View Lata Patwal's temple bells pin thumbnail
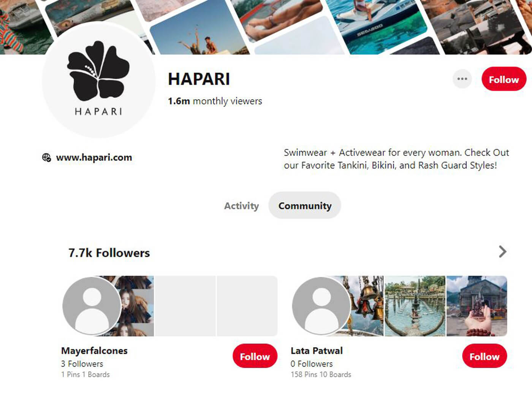The image size is (532, 397). pyautogui.click(x=365, y=306)
